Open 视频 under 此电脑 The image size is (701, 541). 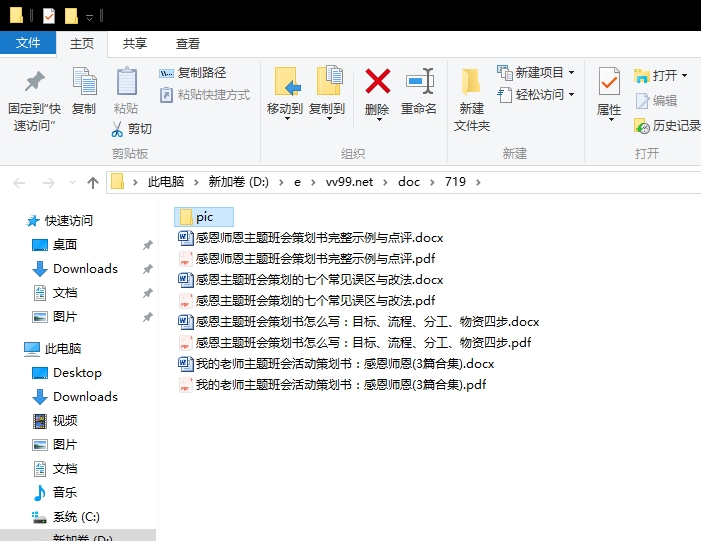click(x=55, y=420)
